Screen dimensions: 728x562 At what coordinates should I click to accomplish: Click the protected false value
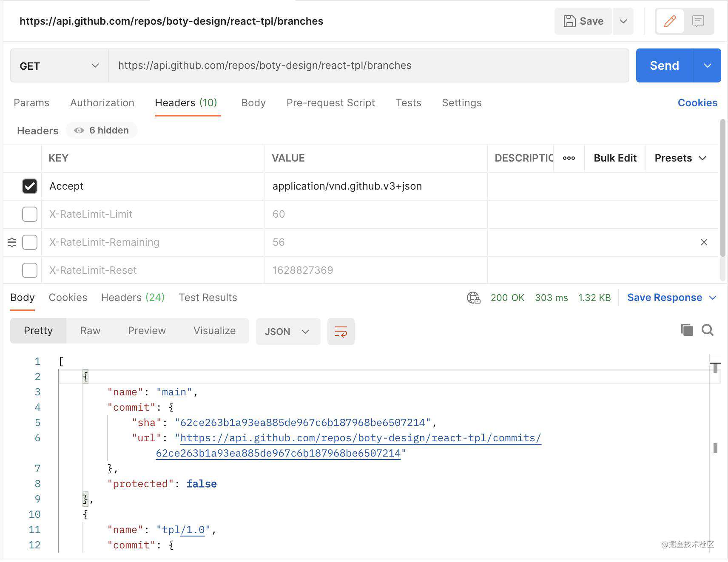pos(202,484)
